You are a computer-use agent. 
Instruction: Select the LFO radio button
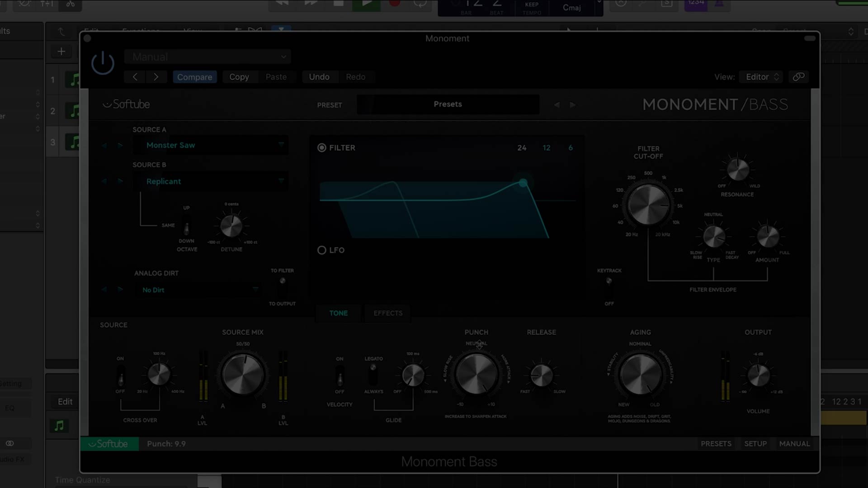click(322, 250)
